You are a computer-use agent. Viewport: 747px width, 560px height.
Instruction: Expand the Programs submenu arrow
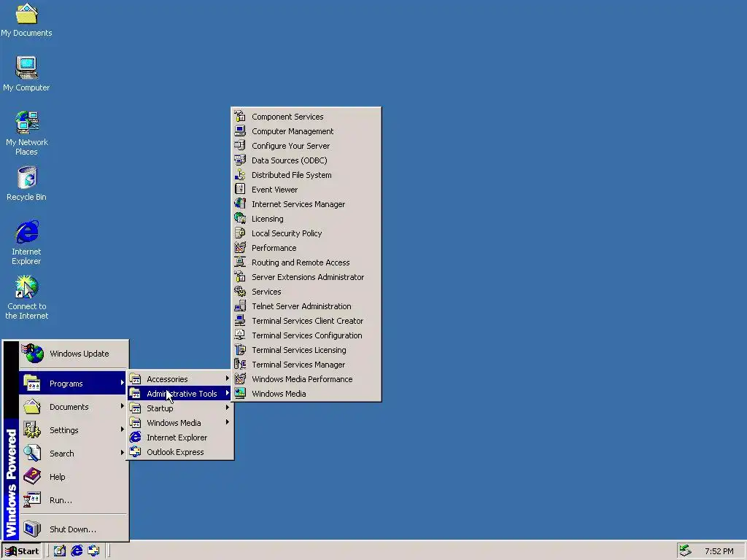tap(123, 383)
